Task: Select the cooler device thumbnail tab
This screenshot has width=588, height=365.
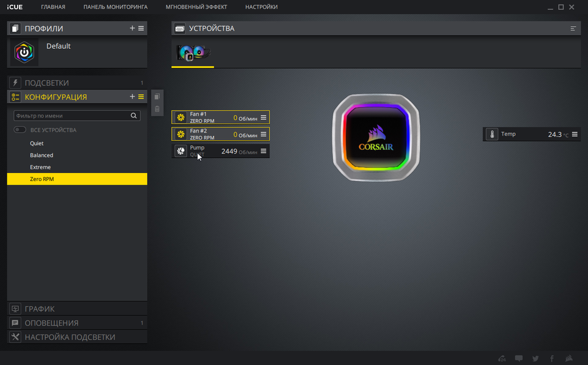Action: (193, 53)
